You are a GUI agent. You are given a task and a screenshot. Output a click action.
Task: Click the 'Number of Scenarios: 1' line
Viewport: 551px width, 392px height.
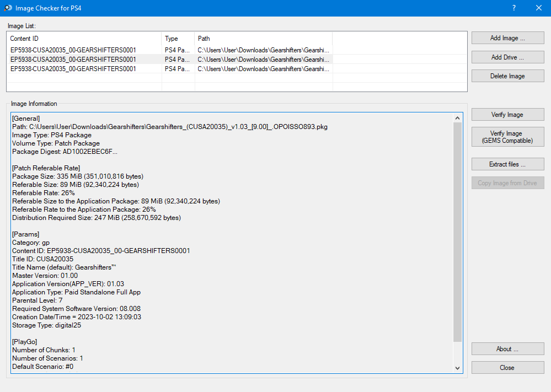point(48,358)
